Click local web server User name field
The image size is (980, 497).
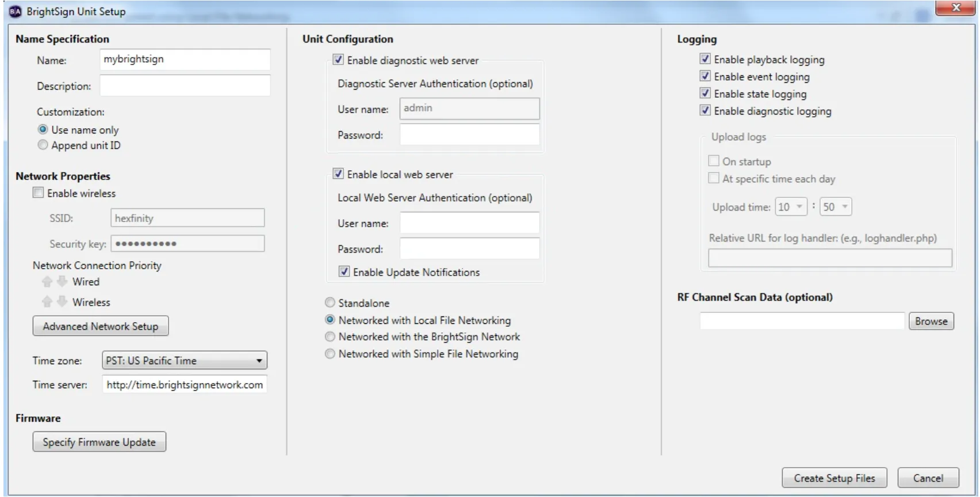[x=470, y=223]
